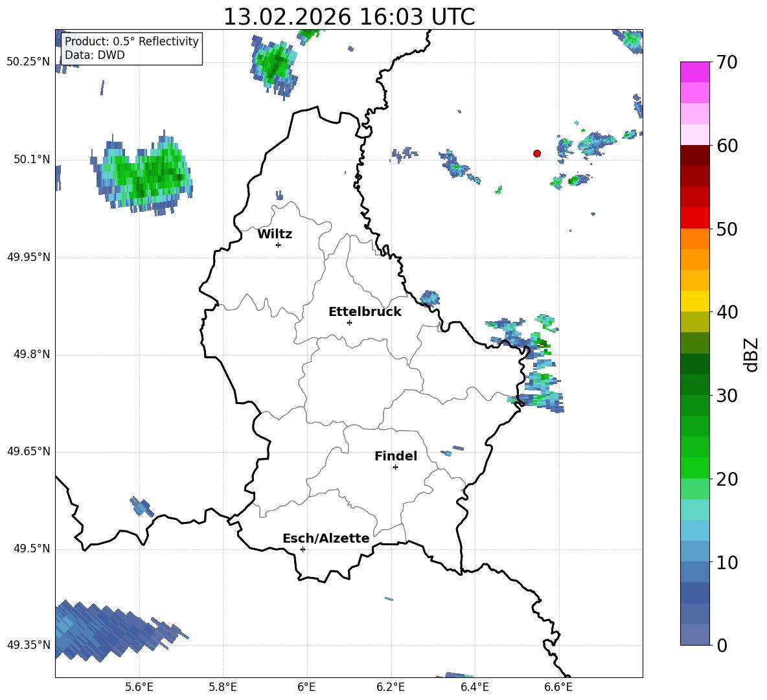Click the Product: 0.5° Reflectivity text
This screenshot has width=767, height=700.
click(x=132, y=41)
